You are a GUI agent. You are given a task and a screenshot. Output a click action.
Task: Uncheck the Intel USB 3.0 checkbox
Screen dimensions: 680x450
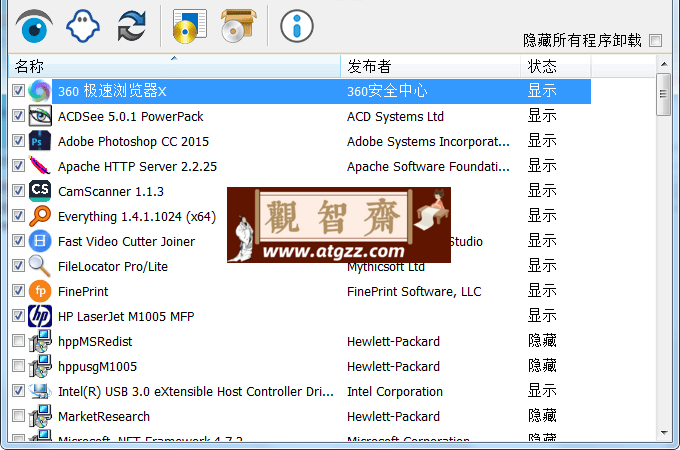point(18,391)
